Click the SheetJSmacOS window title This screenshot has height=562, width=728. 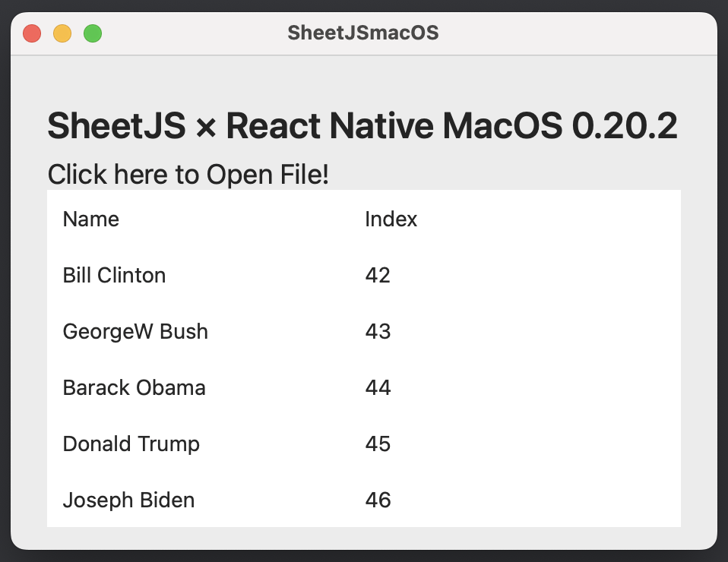point(362,33)
